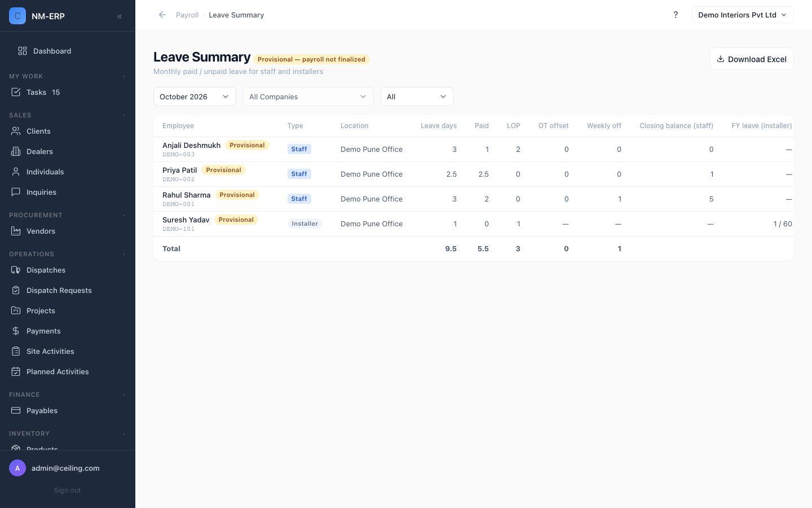
Task: Open Dealers in the sidebar menu
Action: [x=68, y=151]
